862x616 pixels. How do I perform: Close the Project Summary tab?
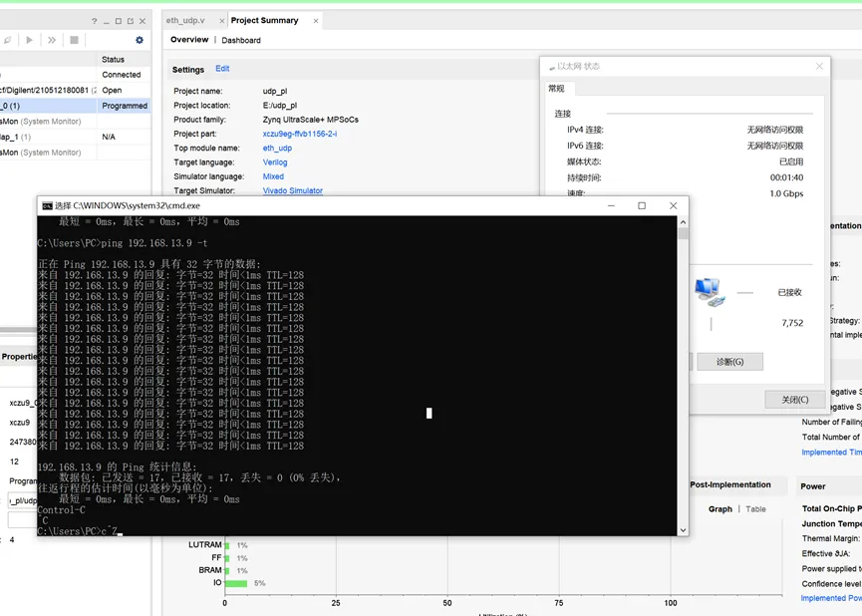[316, 21]
